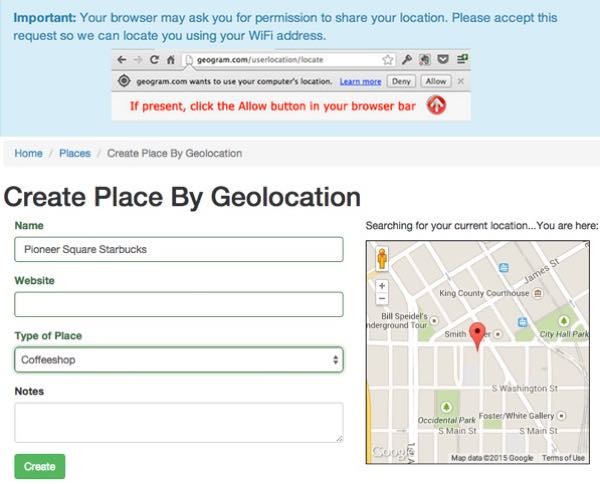Click the 'Create Place By Geolocation' breadcrumb text
The image size is (600, 484).
pyautogui.click(x=174, y=153)
